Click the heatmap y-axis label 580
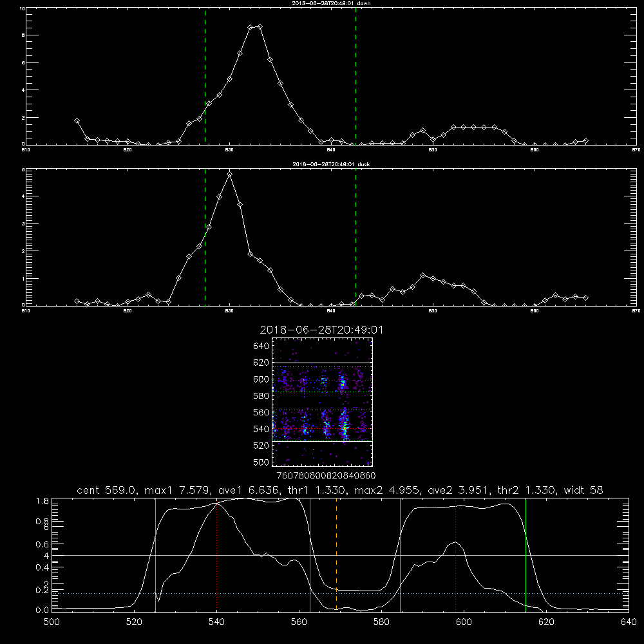Image resolution: width=644 pixels, height=644 pixels. click(261, 396)
